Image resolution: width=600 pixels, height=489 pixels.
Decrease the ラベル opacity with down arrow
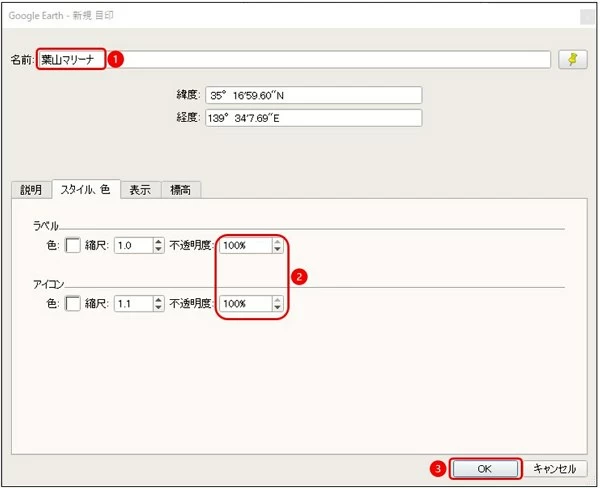(277, 250)
